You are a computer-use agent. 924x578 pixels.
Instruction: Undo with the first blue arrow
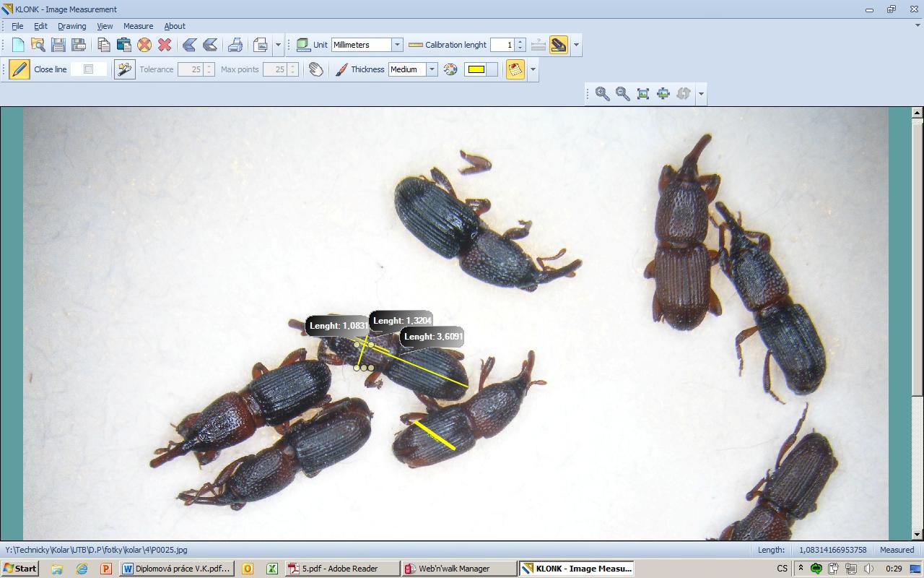[189, 45]
